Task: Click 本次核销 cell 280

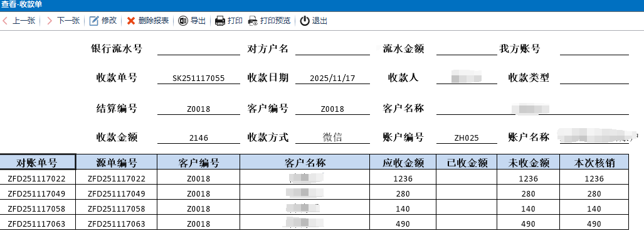Action: coord(594,192)
